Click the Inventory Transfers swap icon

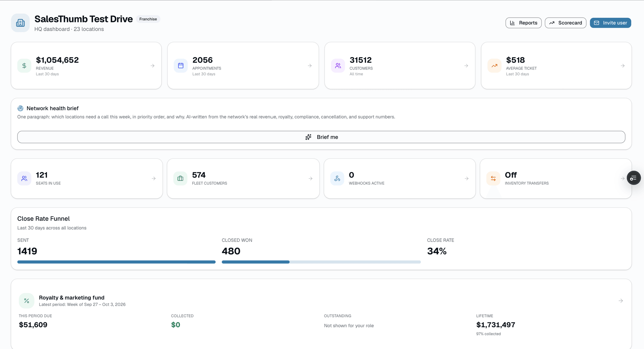pos(493,179)
